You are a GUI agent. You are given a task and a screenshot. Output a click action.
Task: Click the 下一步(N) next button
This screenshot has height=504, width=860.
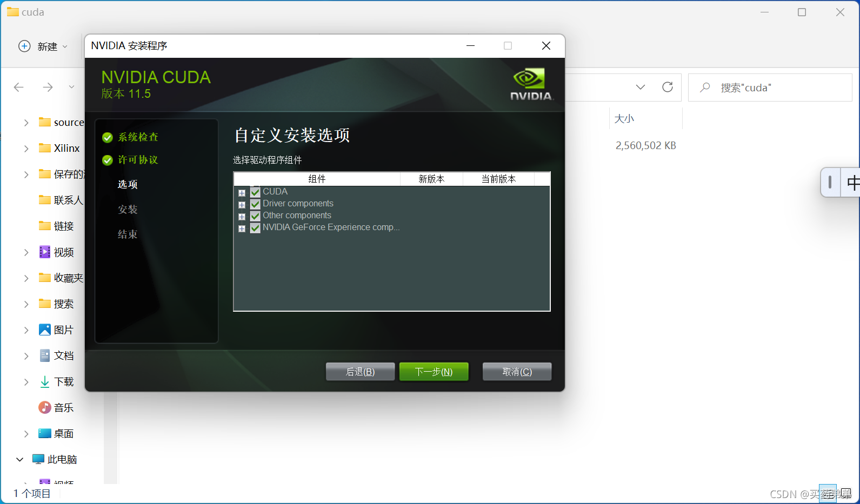point(434,372)
